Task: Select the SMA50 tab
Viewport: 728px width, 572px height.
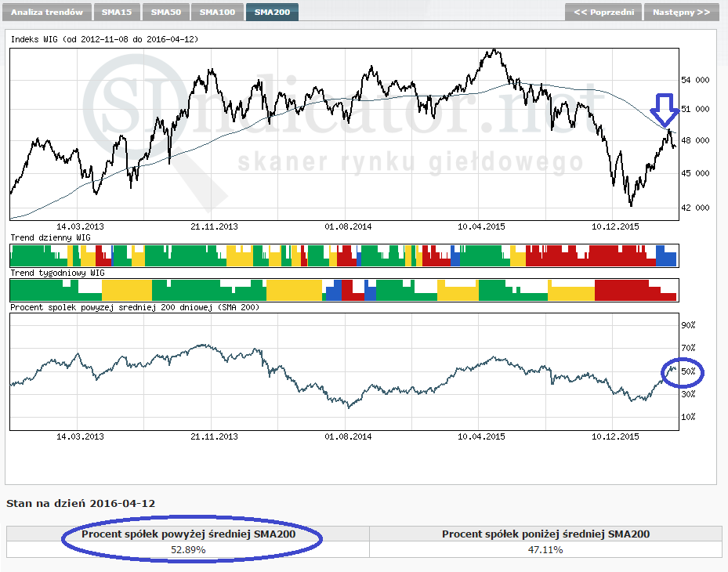Action: point(166,13)
